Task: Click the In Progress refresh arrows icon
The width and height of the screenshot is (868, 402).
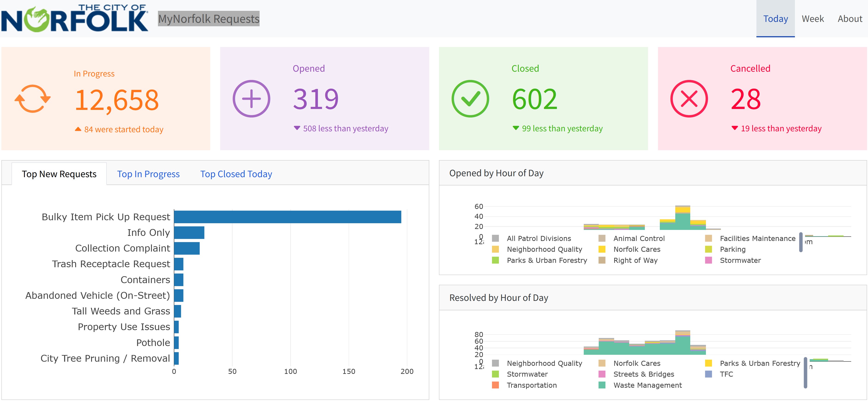Action: (x=32, y=99)
